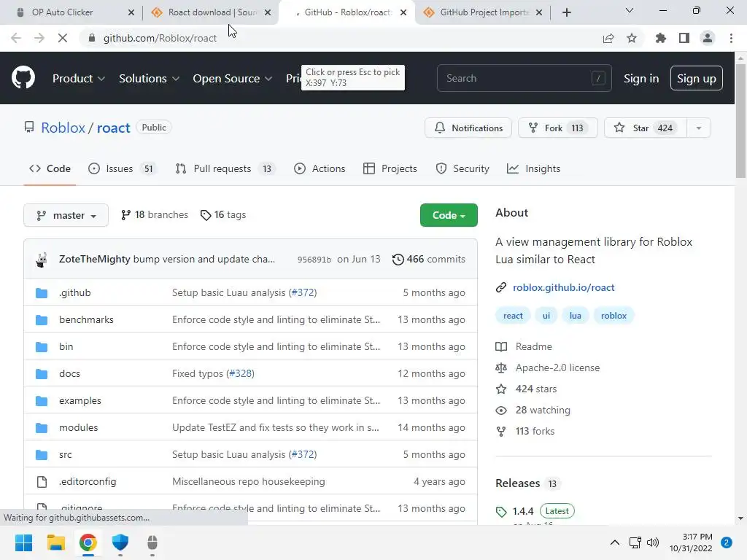The image size is (747, 560).
Task: Click the GitHub search field
Action: 524,79
